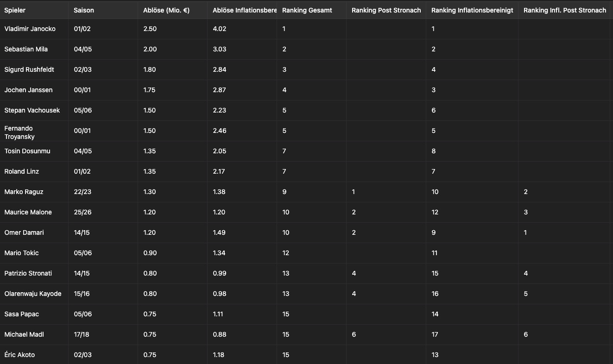The image size is (613, 364).
Task: Click the Ablöse (Mio. €) column header
Action: pyautogui.click(x=172, y=10)
